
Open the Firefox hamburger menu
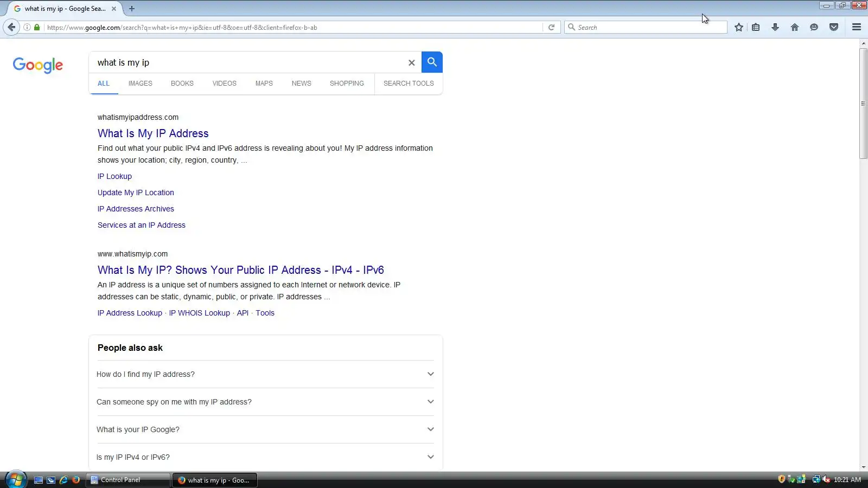pyautogui.click(x=857, y=27)
